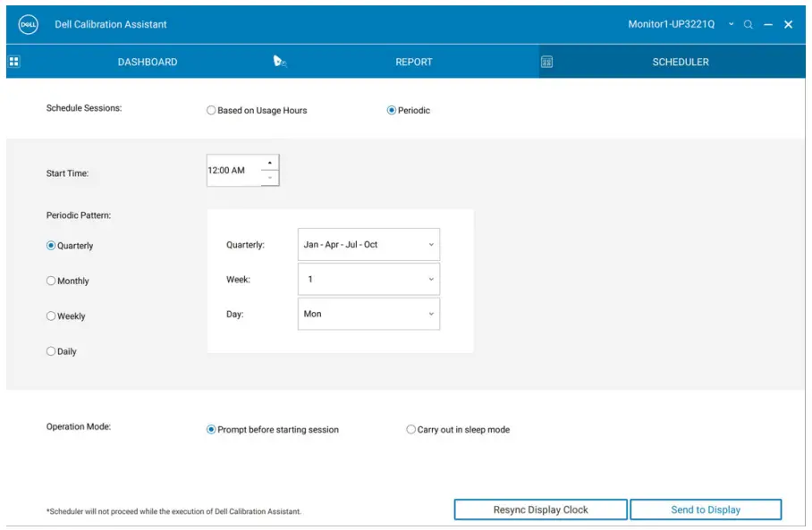
Task: Click the Periodic Pattern label
Action: pos(79,215)
